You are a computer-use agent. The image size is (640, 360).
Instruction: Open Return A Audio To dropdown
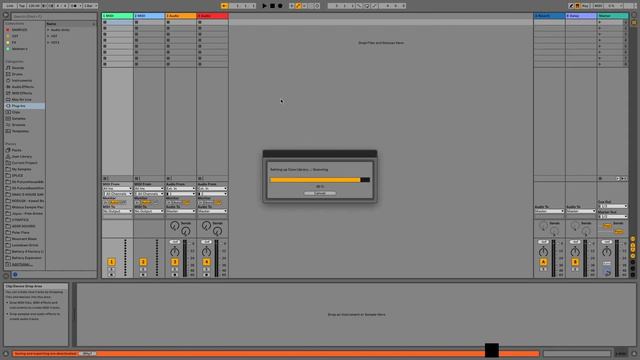tap(549, 211)
